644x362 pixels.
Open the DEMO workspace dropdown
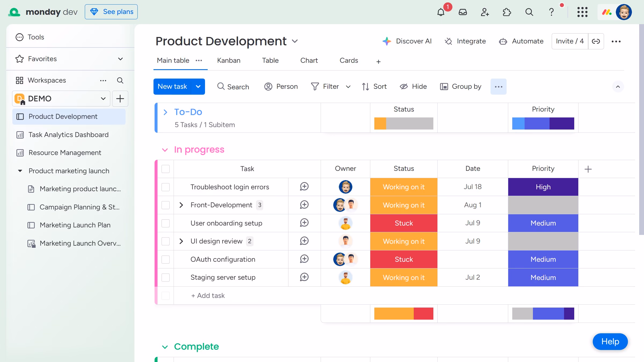61,99
